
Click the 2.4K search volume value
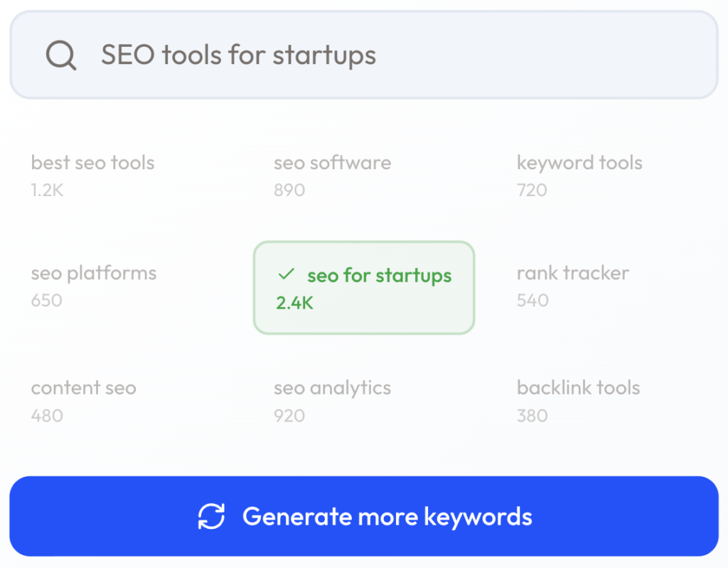pos(295,303)
